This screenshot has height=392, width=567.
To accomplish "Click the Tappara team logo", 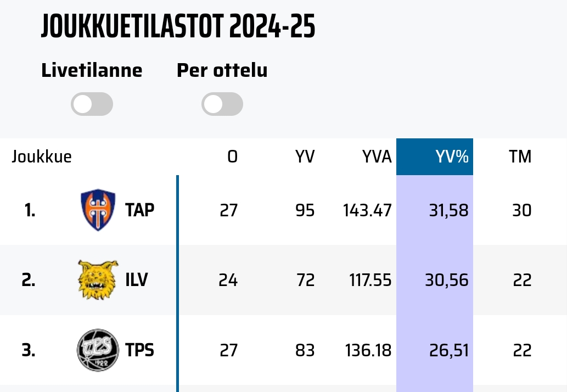I will pos(98,210).
